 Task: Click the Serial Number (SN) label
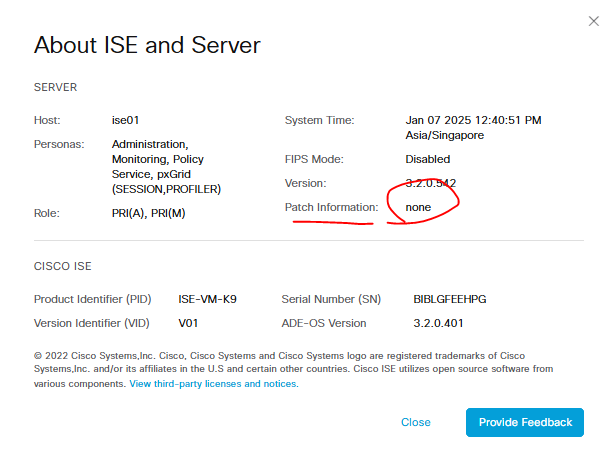[x=331, y=299]
